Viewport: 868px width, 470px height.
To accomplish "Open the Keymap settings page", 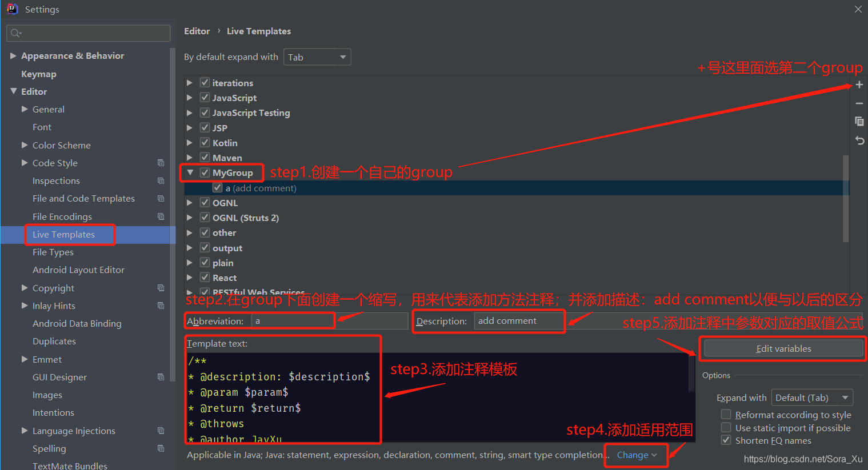I will click(x=39, y=74).
